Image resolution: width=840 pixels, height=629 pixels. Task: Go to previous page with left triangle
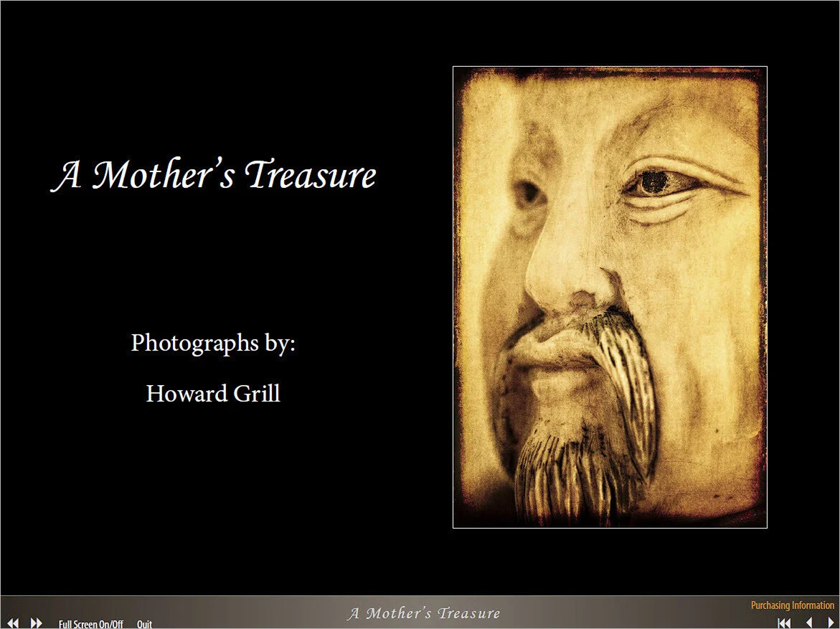click(809, 623)
